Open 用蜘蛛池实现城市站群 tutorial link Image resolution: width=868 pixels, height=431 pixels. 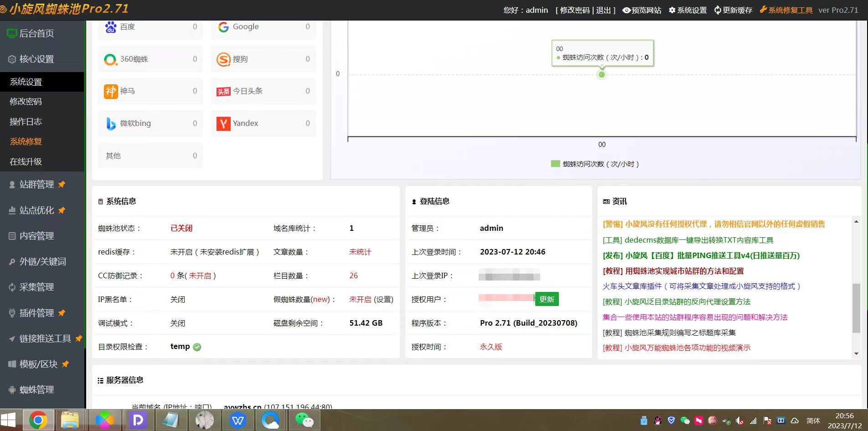673,271
